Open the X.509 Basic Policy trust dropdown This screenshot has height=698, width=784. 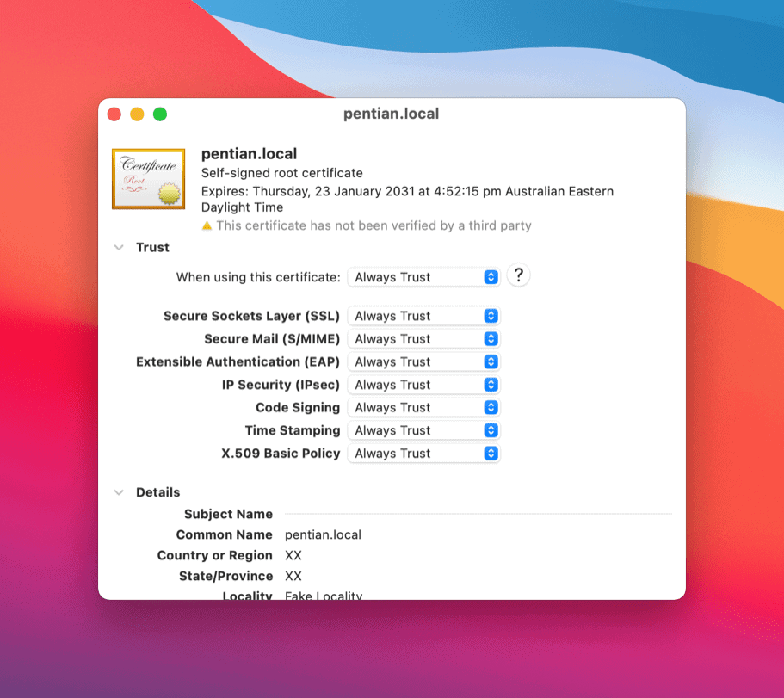[423, 454]
